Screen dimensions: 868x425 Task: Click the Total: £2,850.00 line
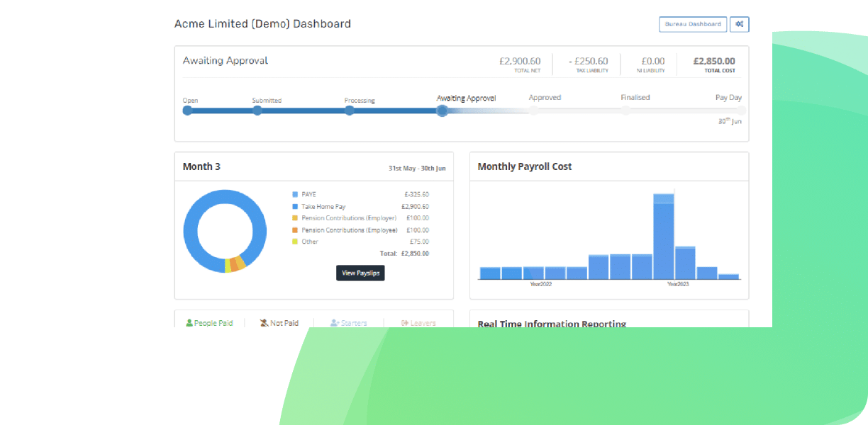[404, 253]
